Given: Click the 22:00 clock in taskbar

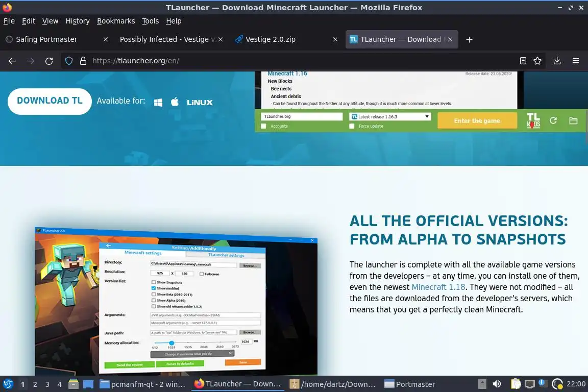Looking at the screenshot, I should (576, 384).
